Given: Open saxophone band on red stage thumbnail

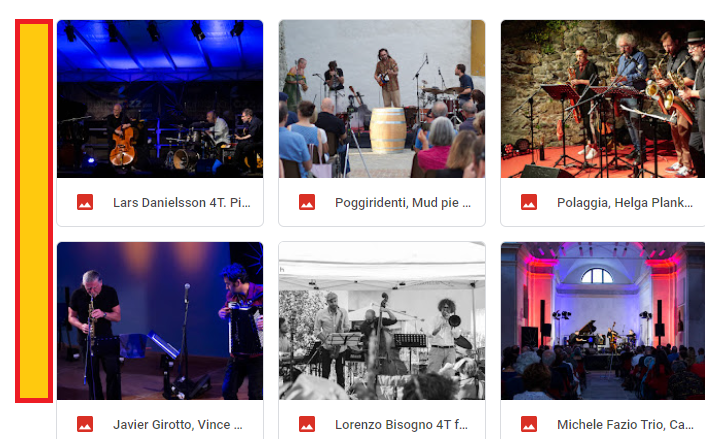Looking at the screenshot, I should click(603, 99).
